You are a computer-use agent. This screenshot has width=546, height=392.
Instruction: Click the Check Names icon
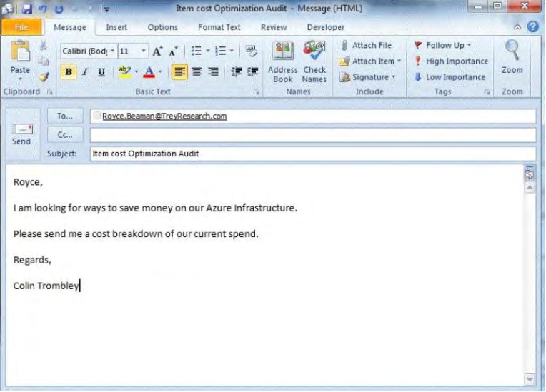(314, 62)
